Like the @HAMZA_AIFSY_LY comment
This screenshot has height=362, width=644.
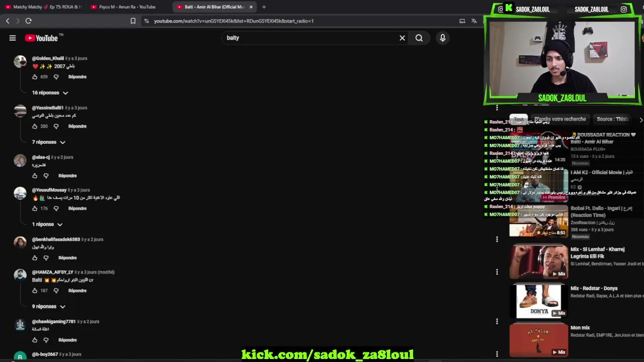35,291
